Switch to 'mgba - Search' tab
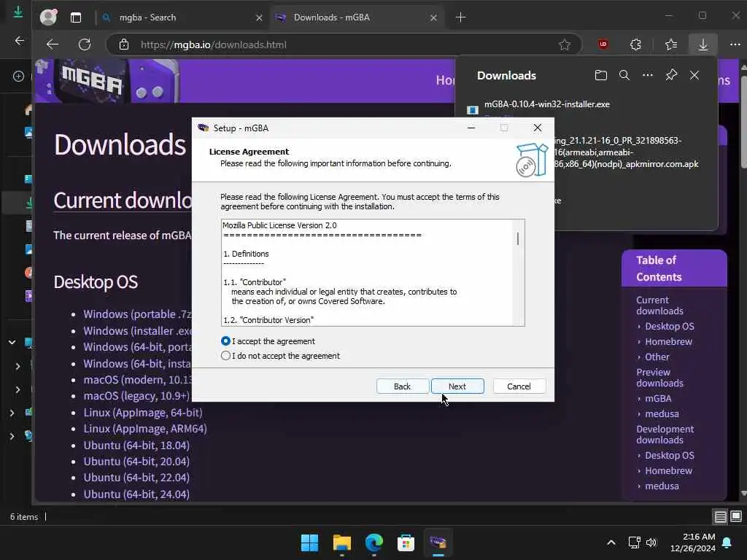747x560 pixels. 183,17
